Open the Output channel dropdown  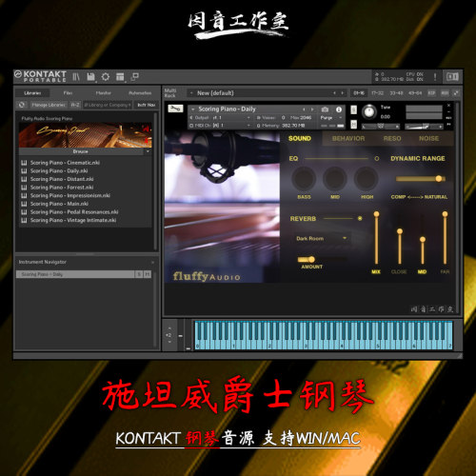click(x=220, y=118)
